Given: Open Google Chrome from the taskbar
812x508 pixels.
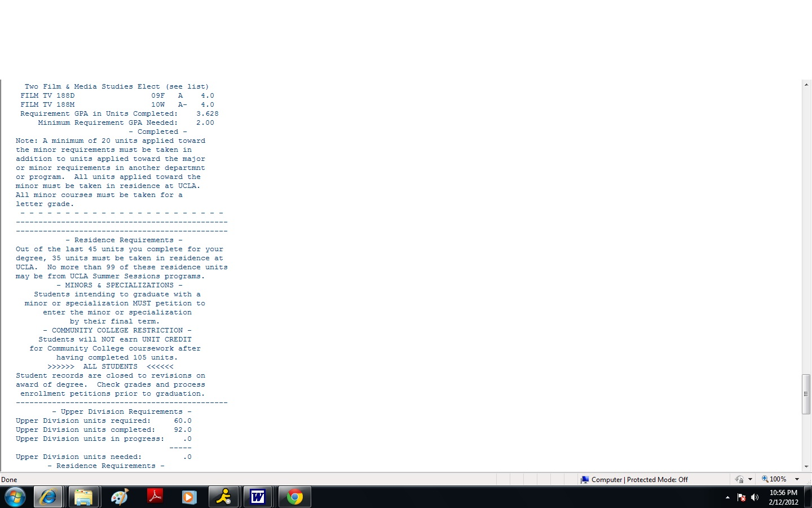Looking at the screenshot, I should tap(294, 497).
